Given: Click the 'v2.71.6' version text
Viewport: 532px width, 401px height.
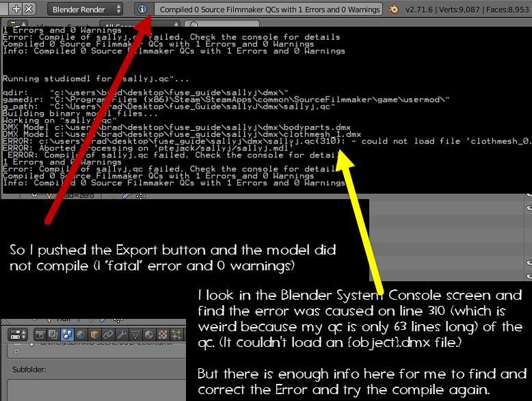Looking at the screenshot, I should 418,10.
